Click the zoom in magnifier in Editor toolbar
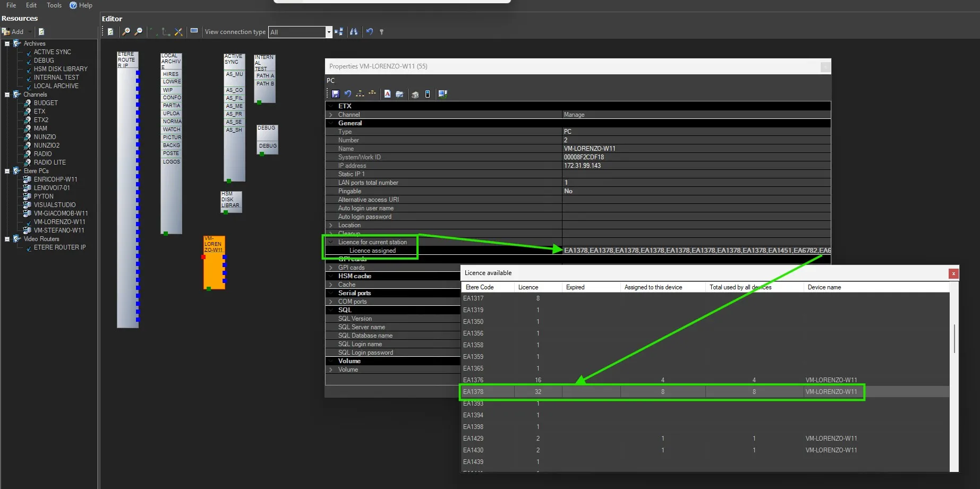This screenshot has width=980, height=489. pos(126,32)
